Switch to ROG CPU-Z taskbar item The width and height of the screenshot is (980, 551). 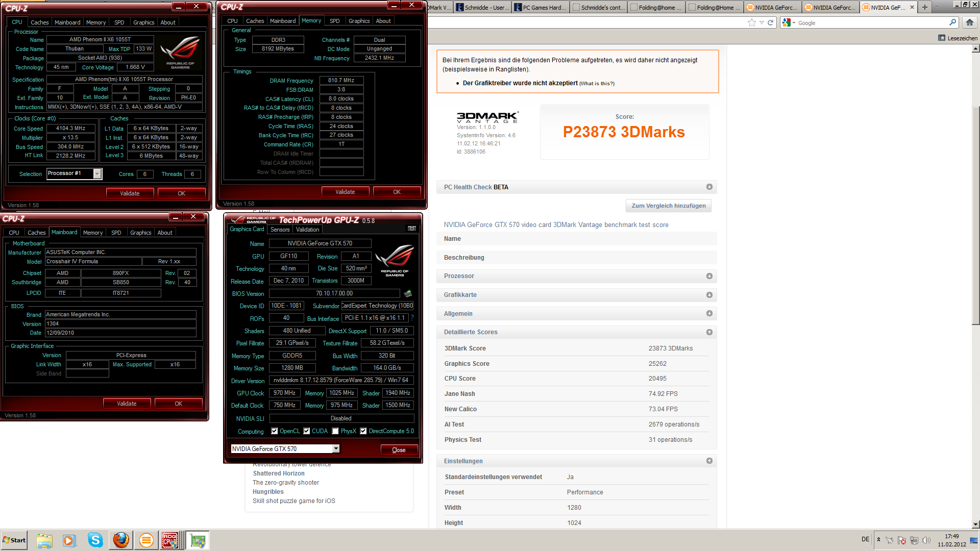coord(170,540)
